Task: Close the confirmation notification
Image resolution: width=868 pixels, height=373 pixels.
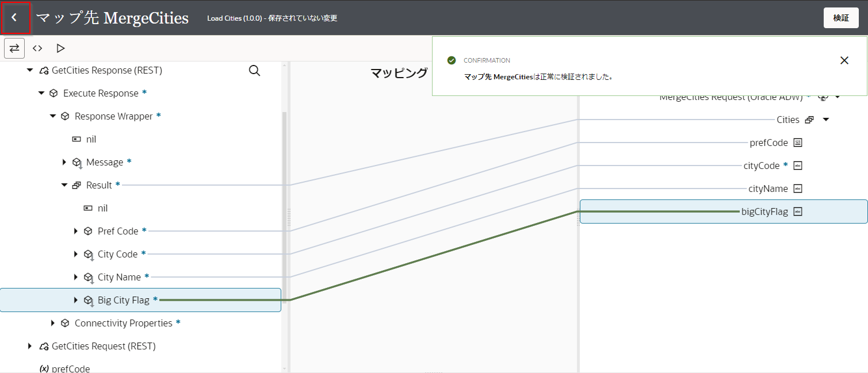Action: pyautogui.click(x=844, y=60)
